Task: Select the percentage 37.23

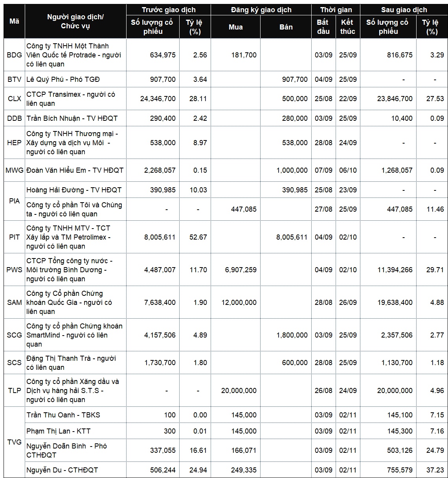Action: (435, 470)
